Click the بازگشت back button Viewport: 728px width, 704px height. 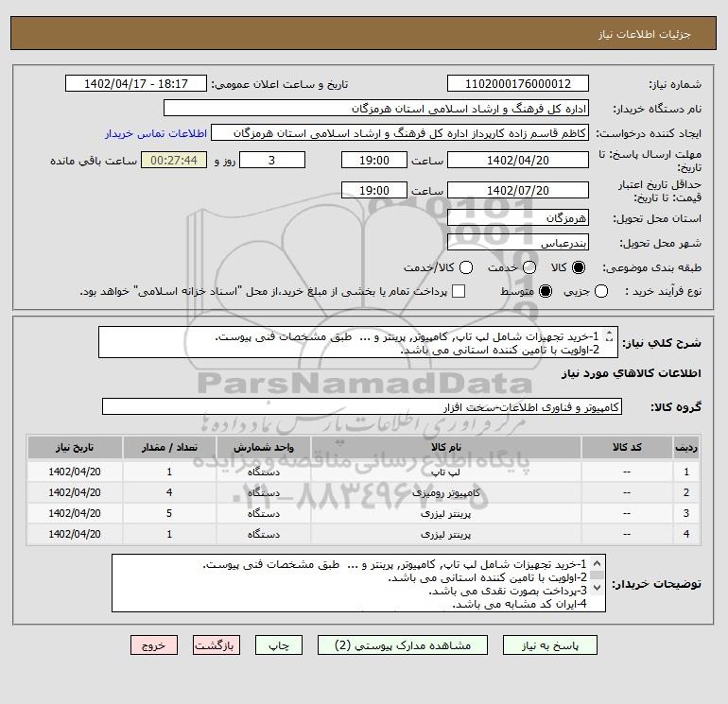pyautogui.click(x=217, y=645)
